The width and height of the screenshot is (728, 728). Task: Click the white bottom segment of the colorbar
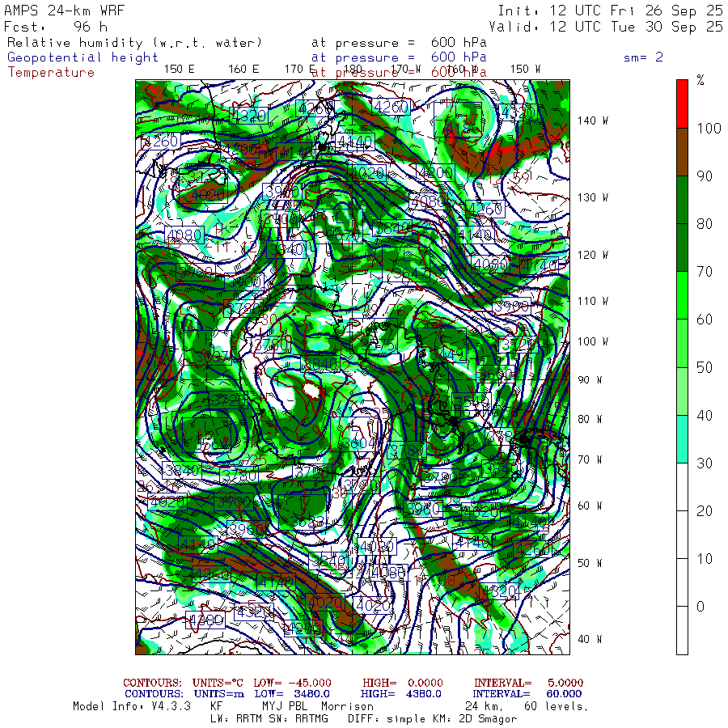coord(682,631)
